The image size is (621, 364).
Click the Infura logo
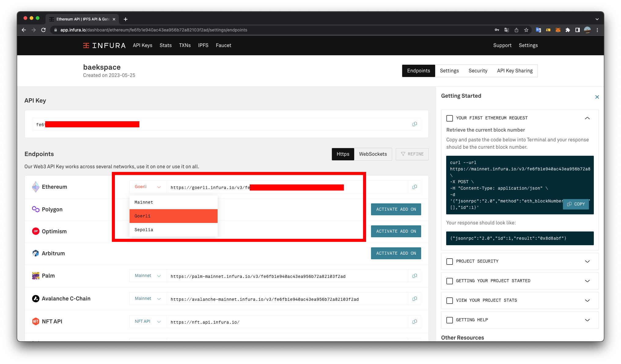104,45
